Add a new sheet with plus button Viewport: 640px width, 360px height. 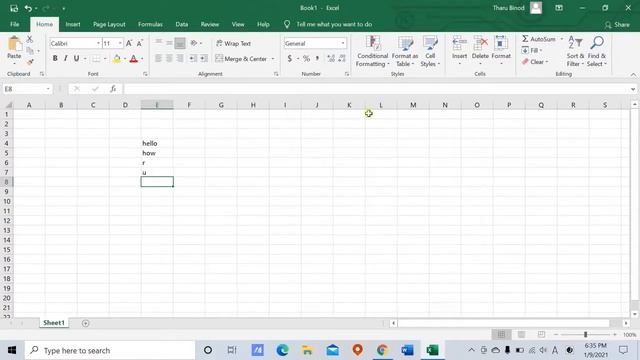(x=85, y=323)
